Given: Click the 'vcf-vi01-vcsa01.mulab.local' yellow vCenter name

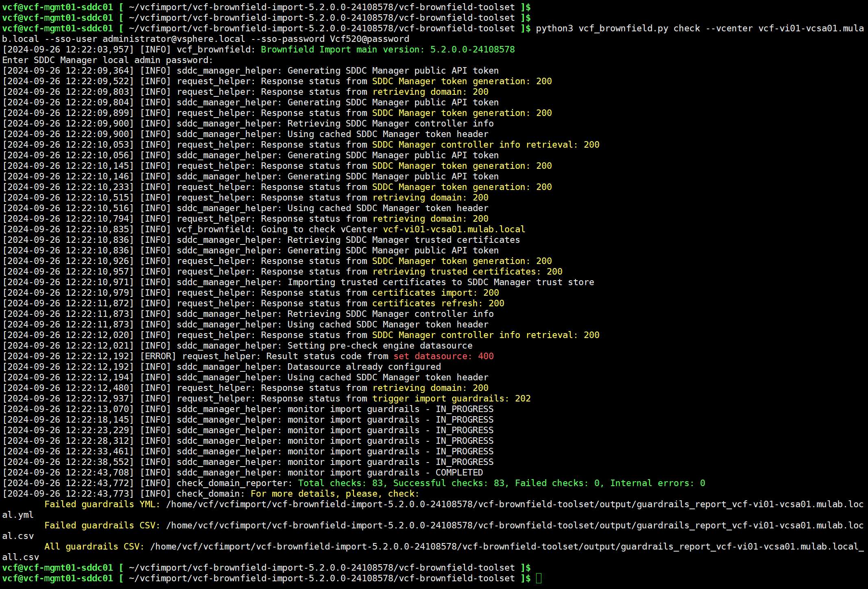Looking at the screenshot, I should (454, 229).
